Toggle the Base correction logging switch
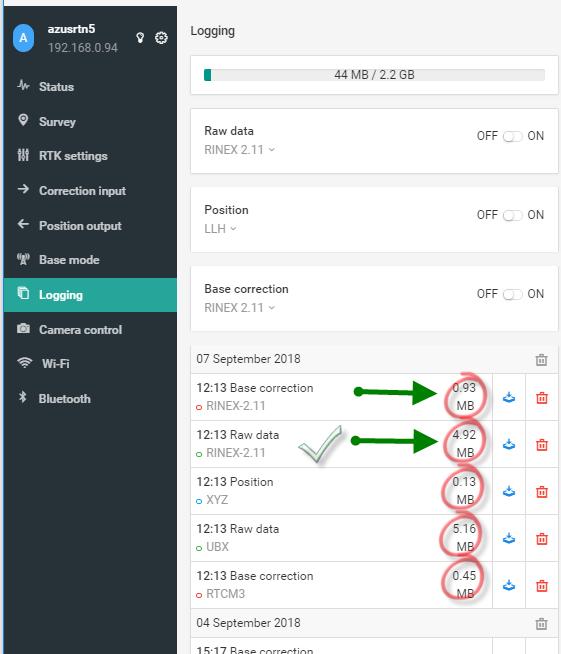 (512, 294)
